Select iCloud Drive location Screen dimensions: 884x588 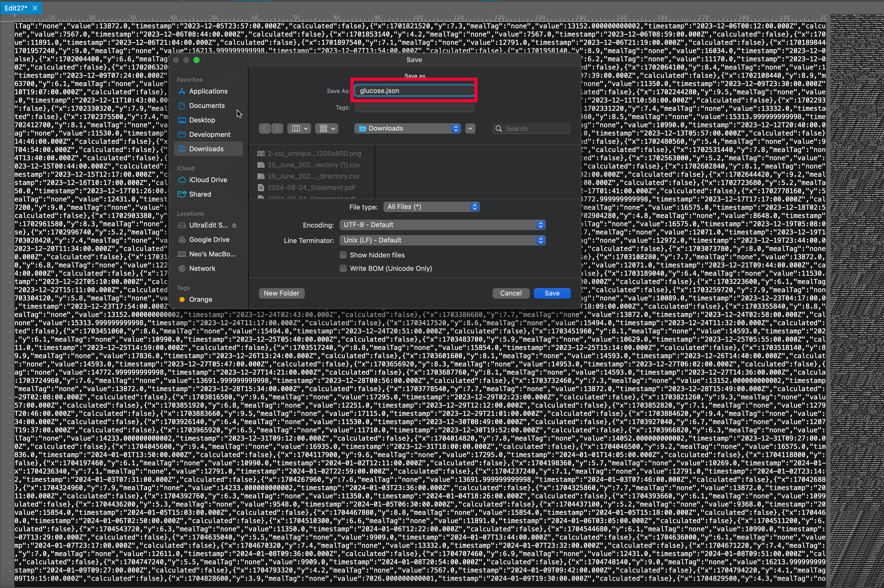pyautogui.click(x=208, y=180)
